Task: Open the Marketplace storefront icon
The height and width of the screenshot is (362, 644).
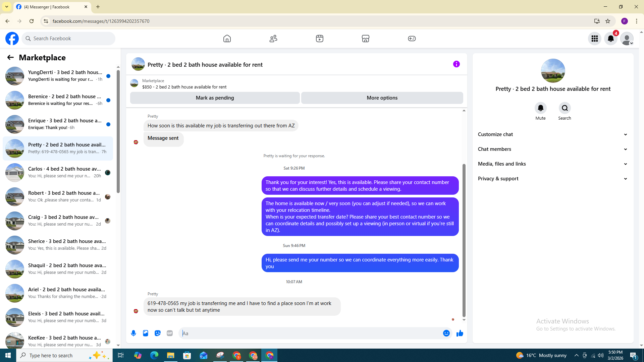Action: [x=366, y=39]
